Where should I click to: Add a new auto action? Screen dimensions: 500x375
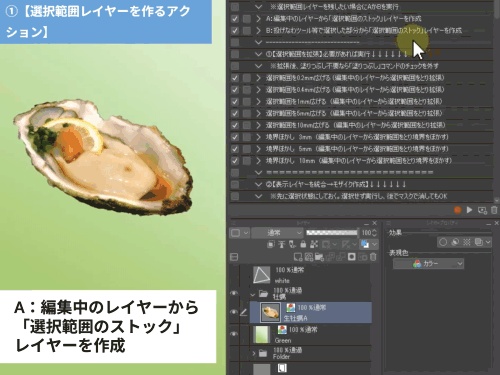pyautogui.click(x=482, y=210)
